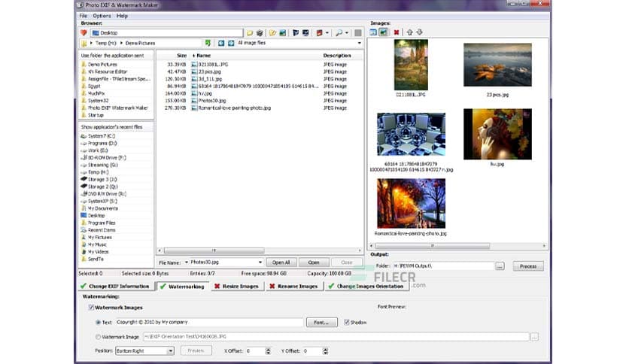
Task: Open the File menu
Action: click(x=83, y=16)
